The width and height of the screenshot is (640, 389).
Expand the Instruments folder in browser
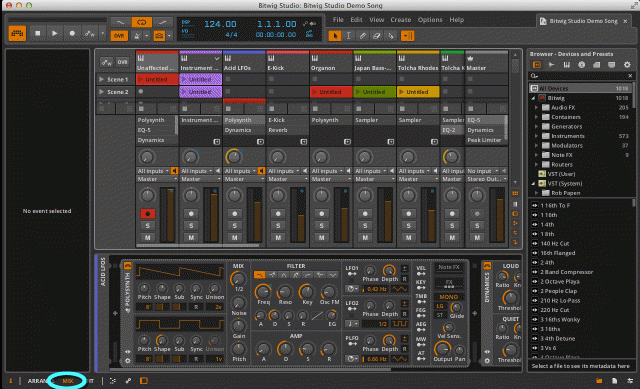coord(537,136)
